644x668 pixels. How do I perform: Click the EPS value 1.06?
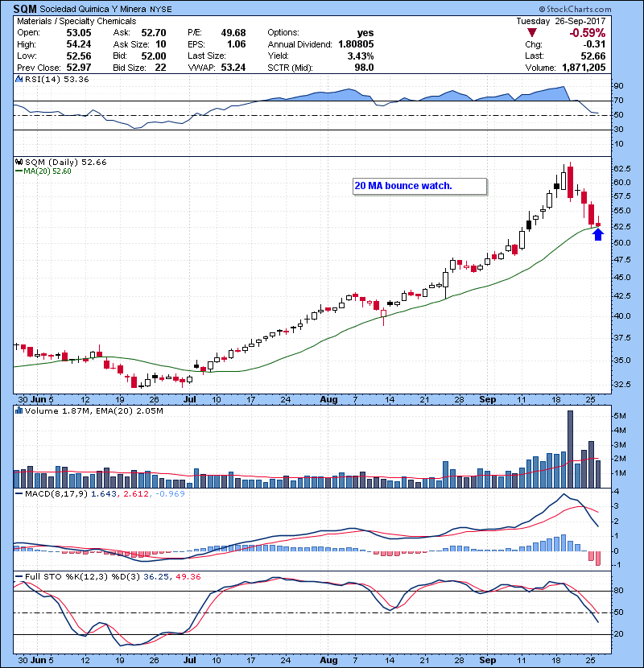point(236,44)
